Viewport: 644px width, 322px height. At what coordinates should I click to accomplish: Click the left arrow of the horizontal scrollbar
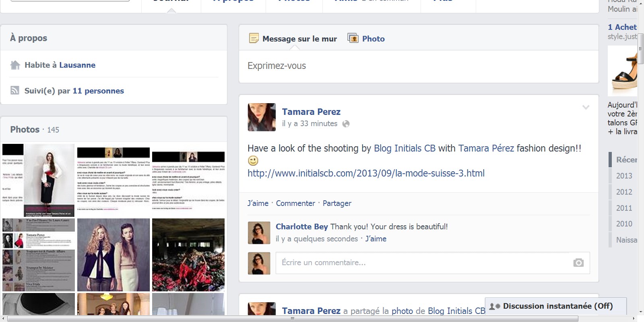coord(3,319)
